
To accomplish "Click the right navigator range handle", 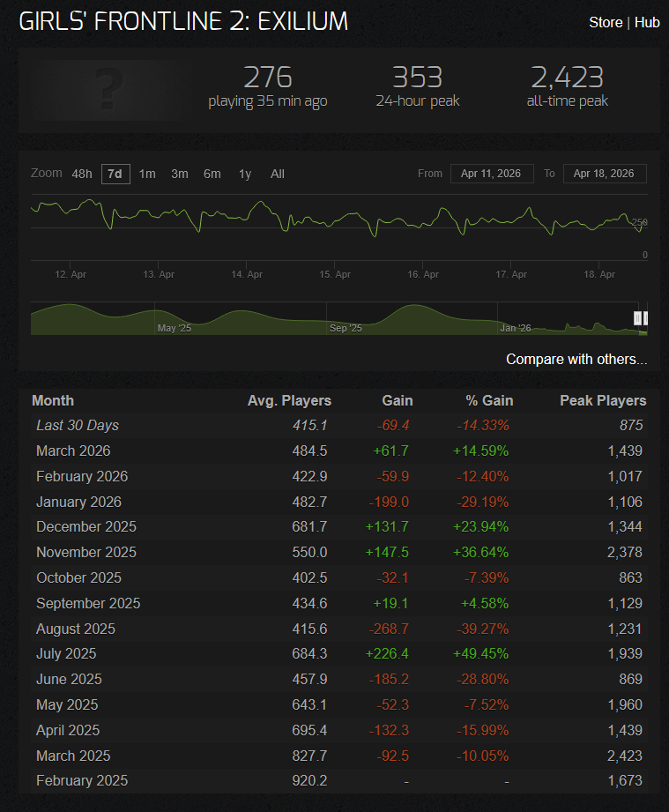I will 645,318.
